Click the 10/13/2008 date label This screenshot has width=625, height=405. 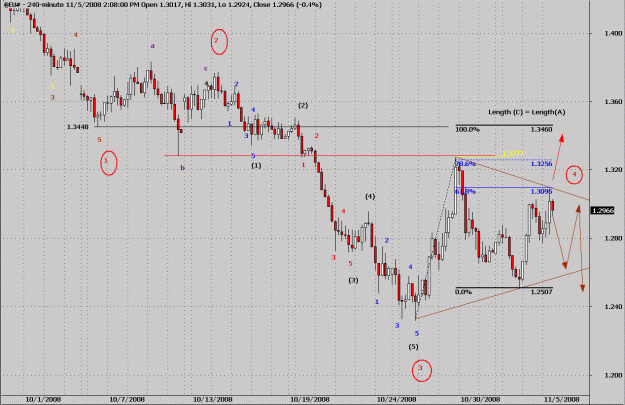point(212,399)
